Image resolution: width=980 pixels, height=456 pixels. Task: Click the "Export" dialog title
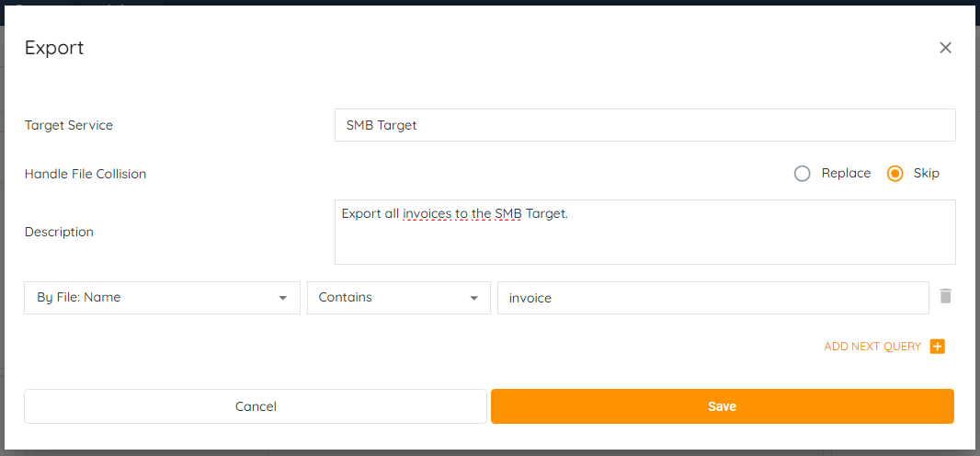tap(54, 48)
